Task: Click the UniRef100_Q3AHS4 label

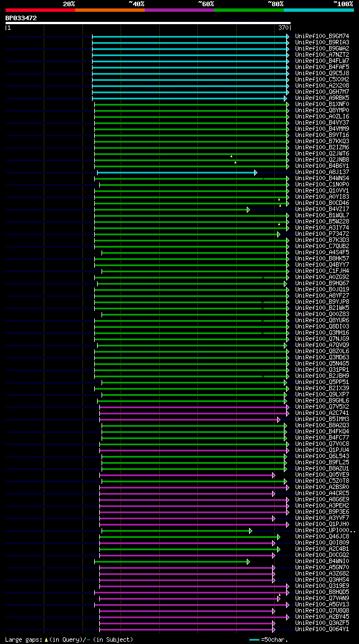Action: (x=322, y=580)
